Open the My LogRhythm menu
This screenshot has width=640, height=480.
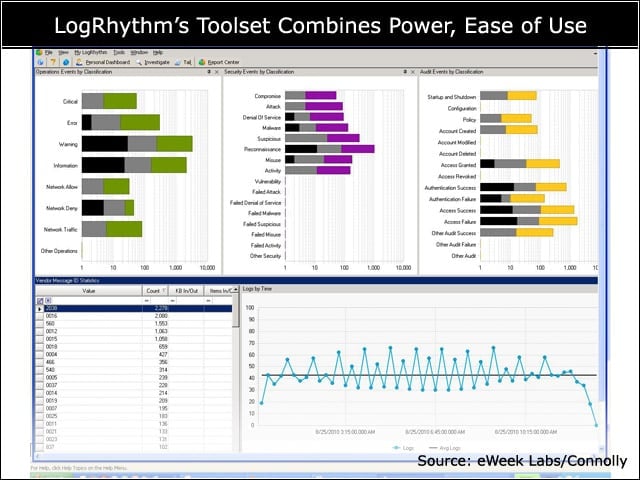point(91,52)
